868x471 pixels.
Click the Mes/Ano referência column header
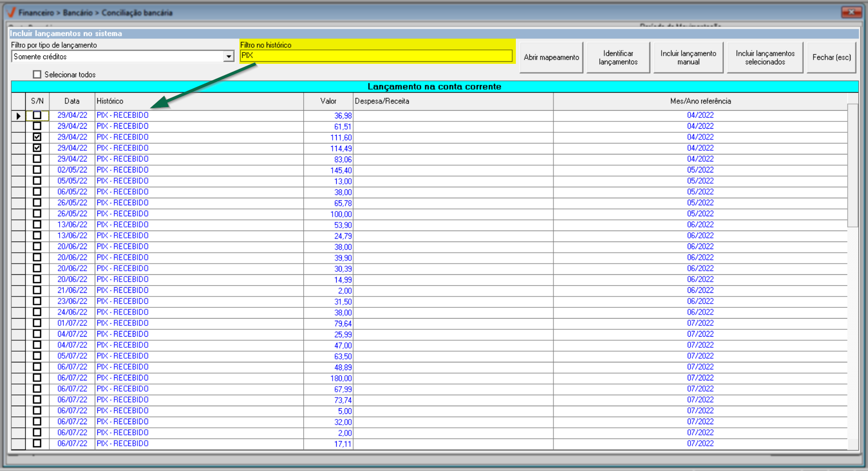point(700,101)
